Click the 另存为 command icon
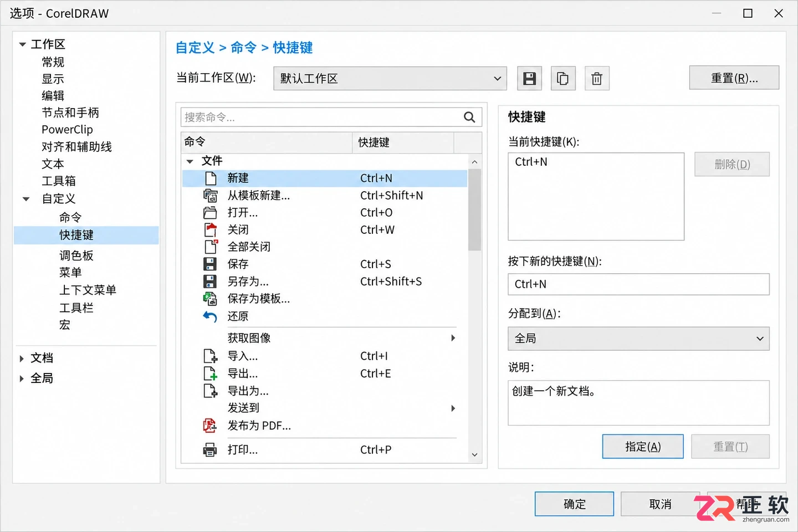This screenshot has height=532, width=798. click(x=210, y=281)
